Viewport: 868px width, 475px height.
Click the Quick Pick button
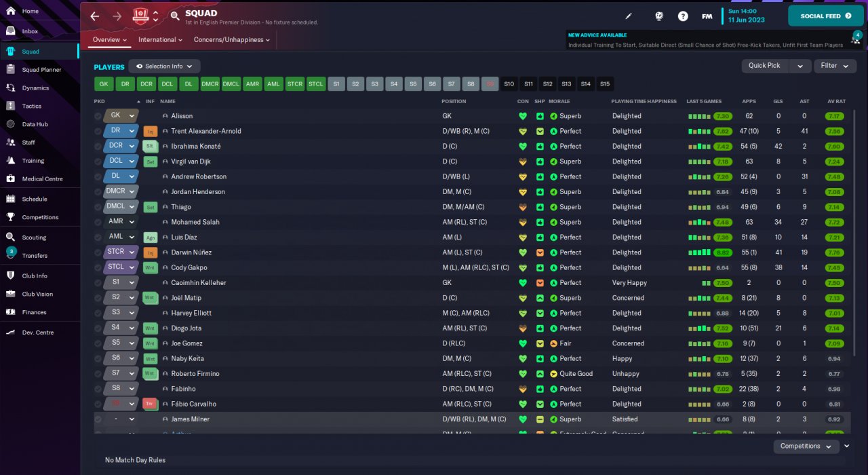[764, 66]
